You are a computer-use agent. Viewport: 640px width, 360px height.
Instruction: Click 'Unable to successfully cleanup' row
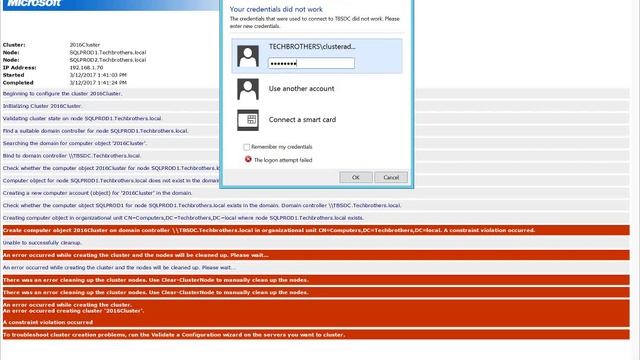point(316,242)
